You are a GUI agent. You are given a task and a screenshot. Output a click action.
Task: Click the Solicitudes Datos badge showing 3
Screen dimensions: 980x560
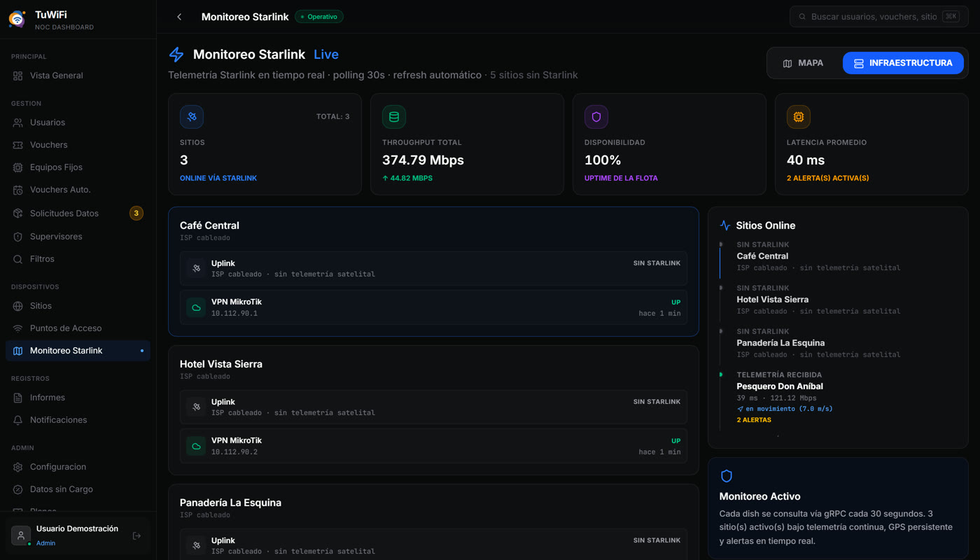[136, 213]
